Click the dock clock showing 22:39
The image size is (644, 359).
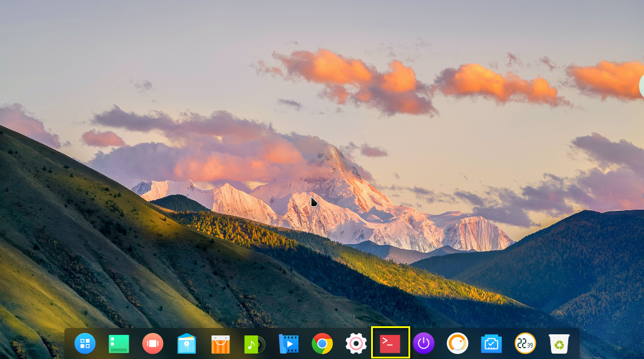525,343
